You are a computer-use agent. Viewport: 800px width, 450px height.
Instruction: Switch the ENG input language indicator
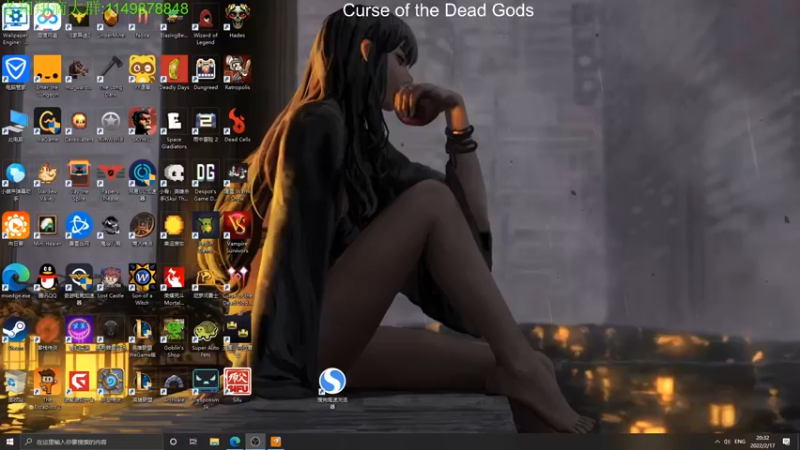click(740, 441)
